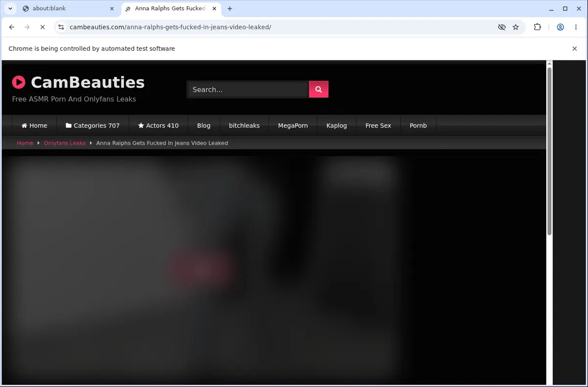588x387 pixels.
Task: View site information icon in address bar
Action: (x=61, y=27)
